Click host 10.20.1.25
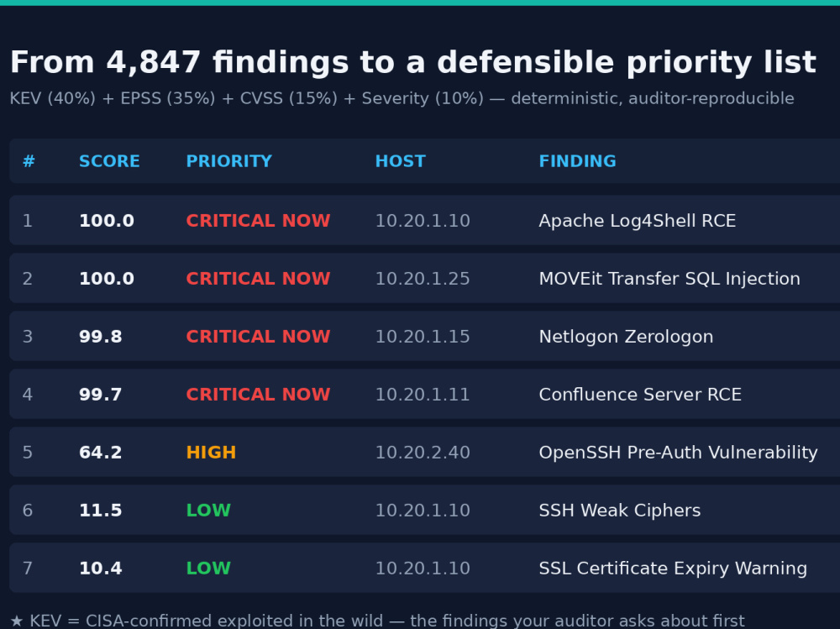 point(423,279)
